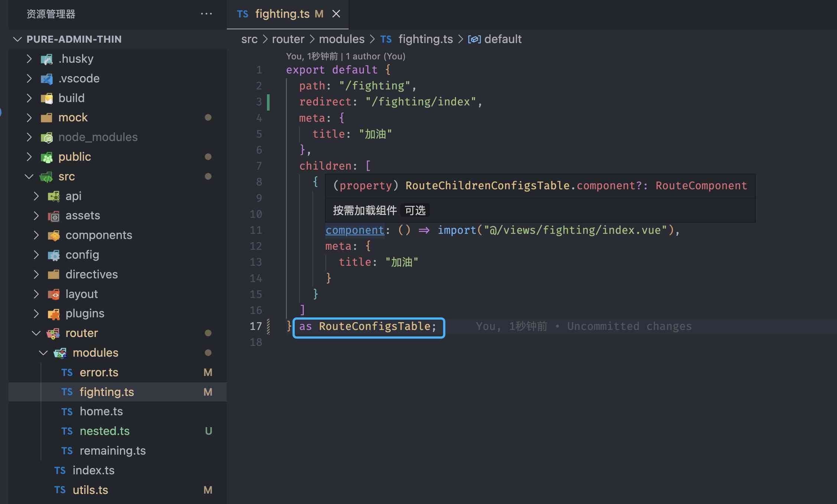This screenshot has width=837, height=504.
Task: Open the explorer more actions ellipsis
Action: click(x=206, y=14)
